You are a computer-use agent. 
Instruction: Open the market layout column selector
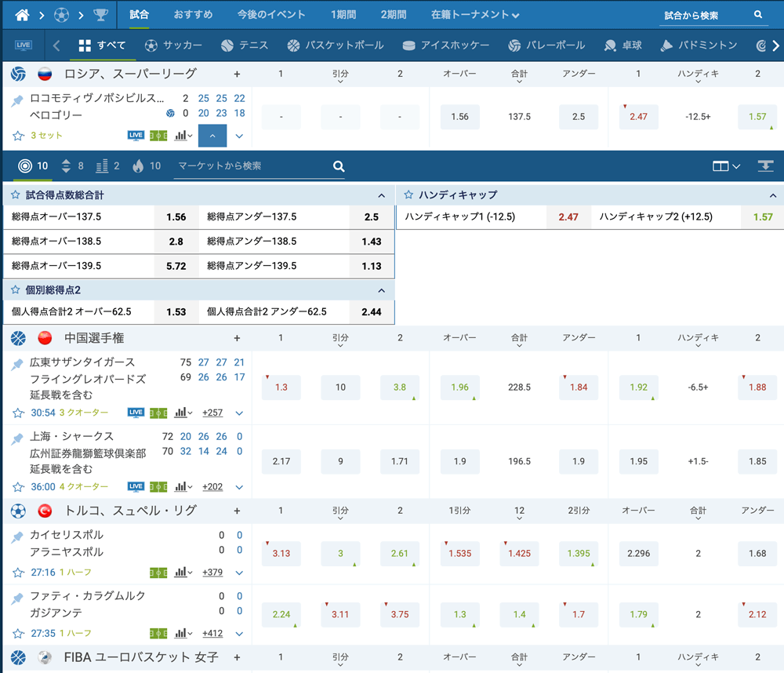point(726,166)
